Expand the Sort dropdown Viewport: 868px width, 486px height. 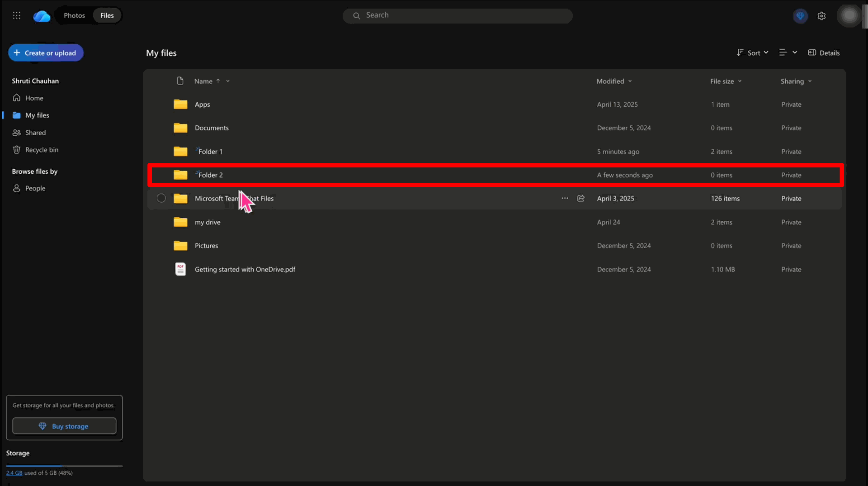click(752, 53)
